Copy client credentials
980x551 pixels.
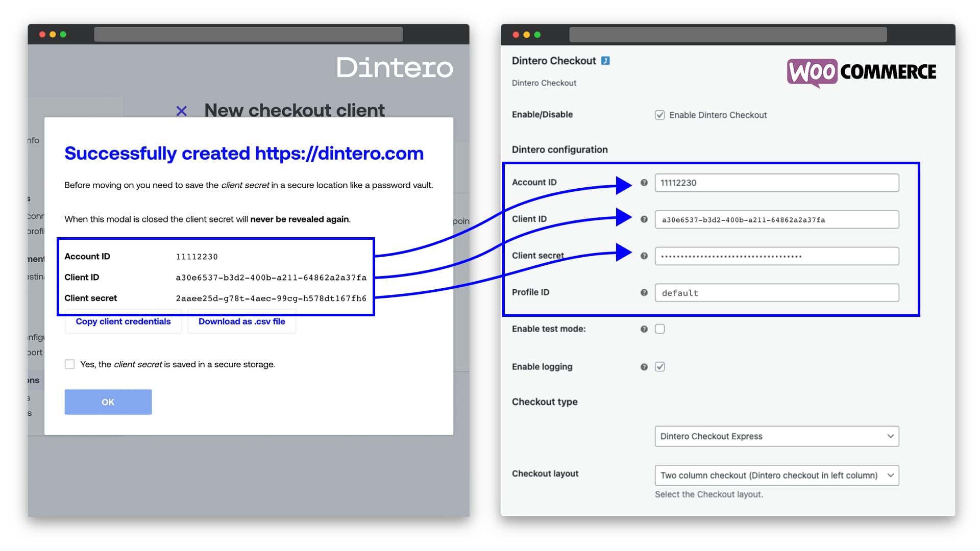click(x=123, y=321)
